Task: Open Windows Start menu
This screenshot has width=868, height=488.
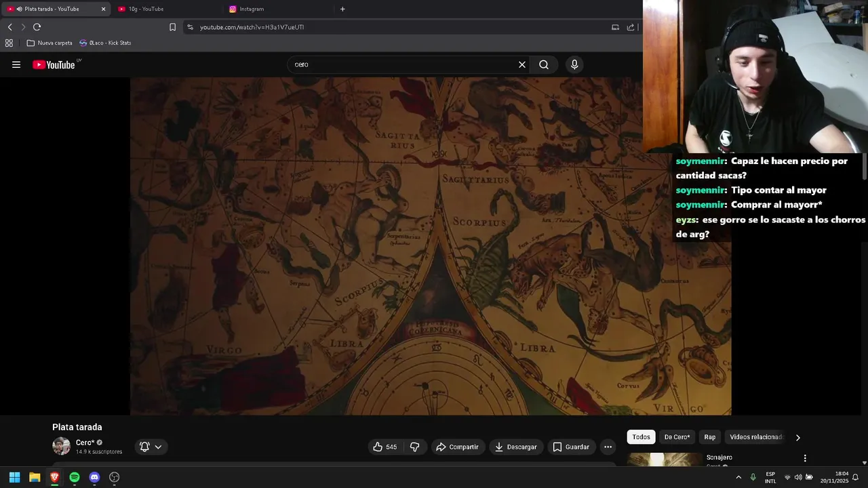Action: (14, 477)
